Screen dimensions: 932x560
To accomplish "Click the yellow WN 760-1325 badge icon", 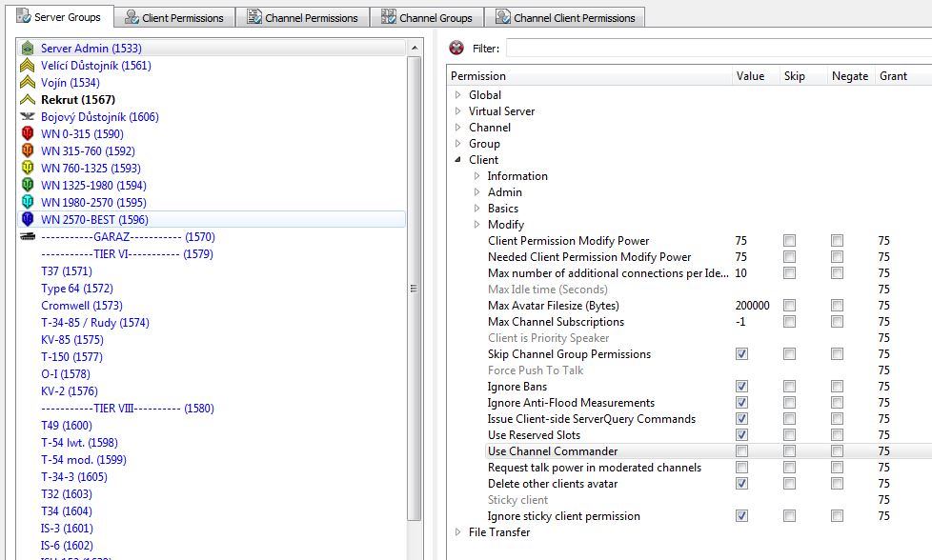I will [x=27, y=169].
